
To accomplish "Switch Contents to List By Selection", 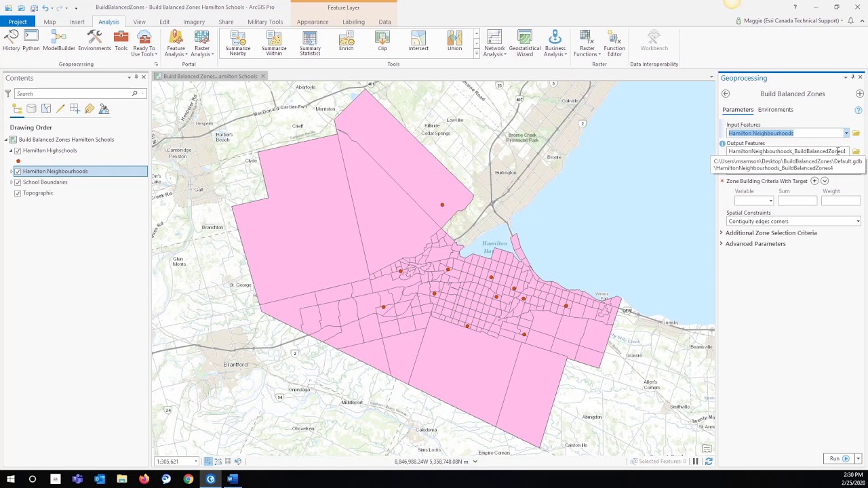I will click(x=46, y=108).
